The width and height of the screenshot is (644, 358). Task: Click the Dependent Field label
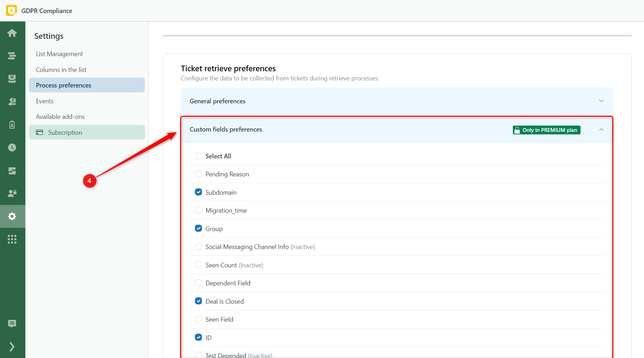pos(228,283)
